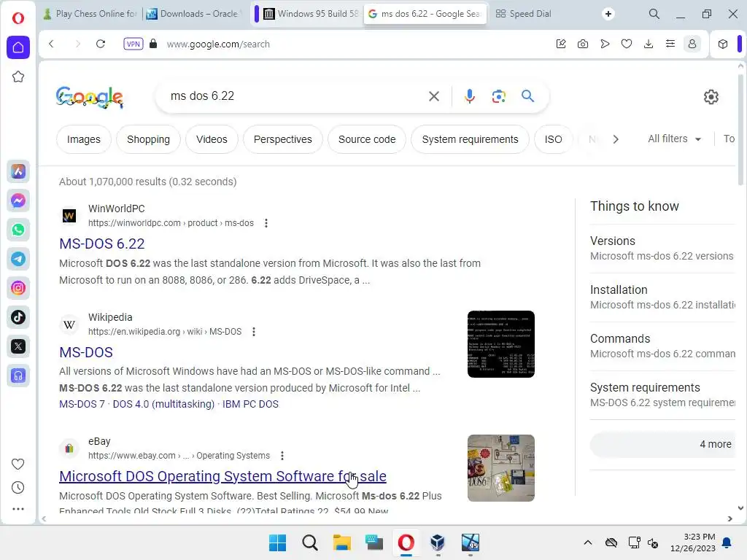Open TikTok in the sidebar
Image resolution: width=747 pixels, height=560 pixels.
tap(18, 317)
